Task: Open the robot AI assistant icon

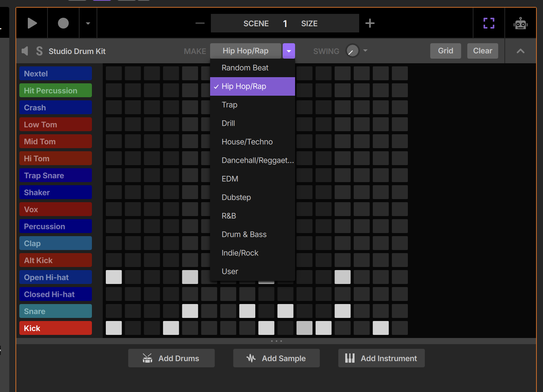Action: tap(520, 24)
